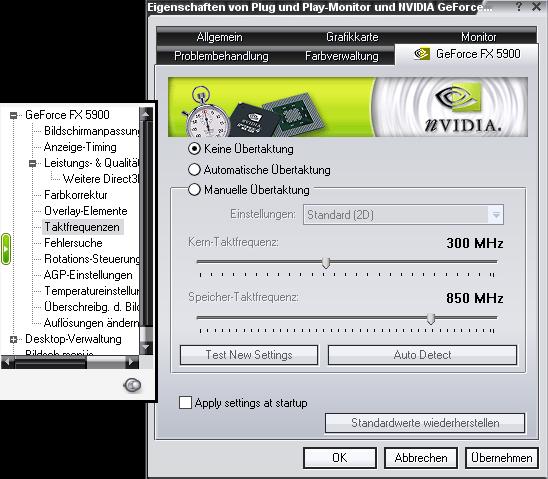Click the 850 MHz memory clock value

tap(475, 298)
